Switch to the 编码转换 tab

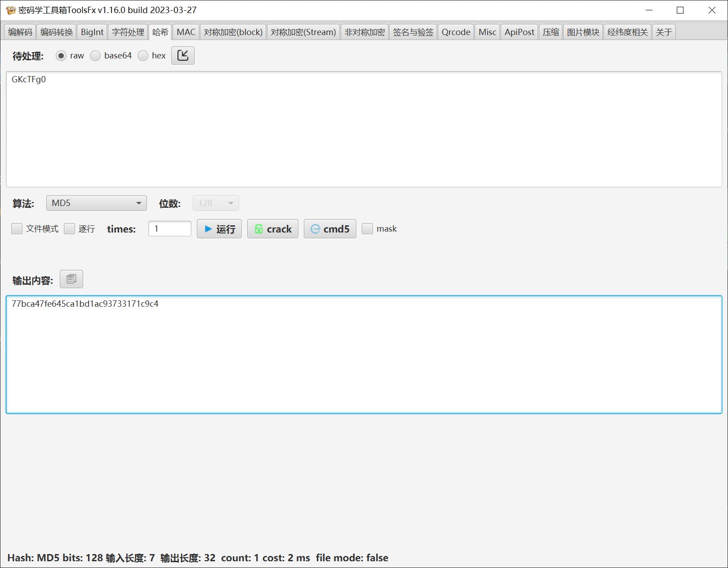click(x=57, y=32)
